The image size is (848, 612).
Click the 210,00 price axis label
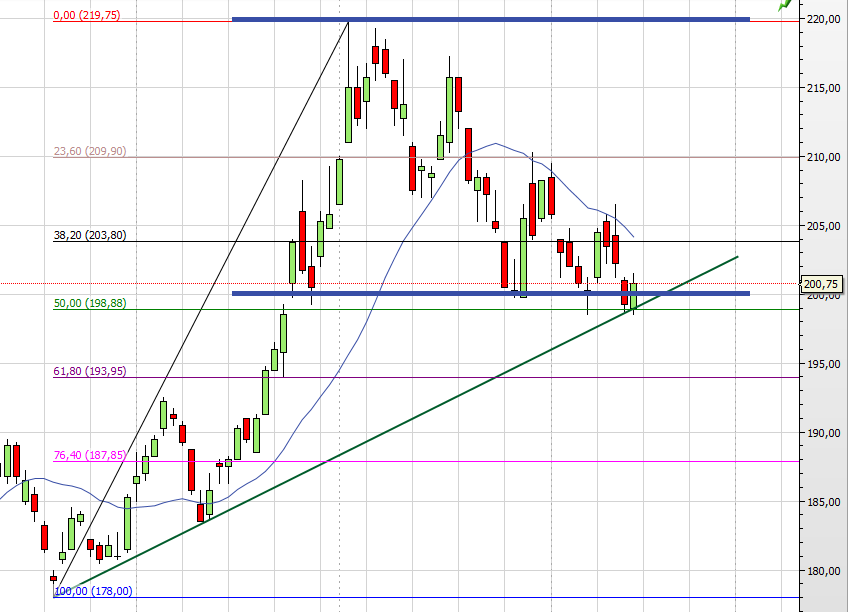[824, 157]
